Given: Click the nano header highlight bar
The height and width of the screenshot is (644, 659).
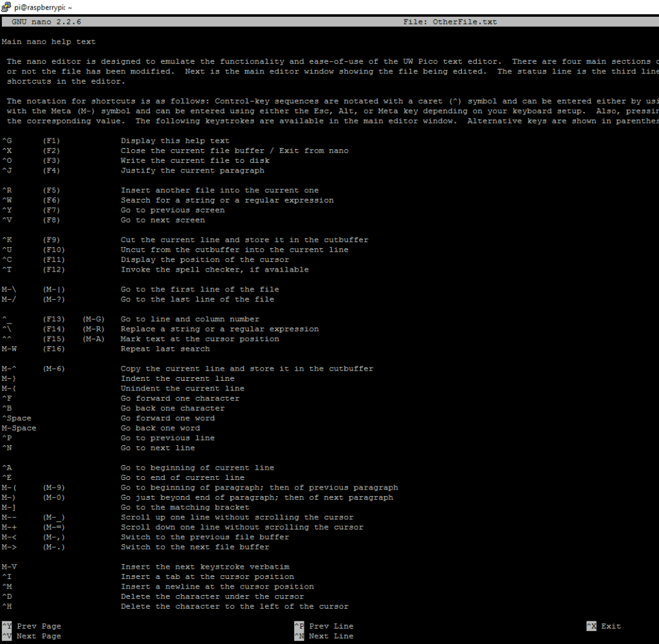Looking at the screenshot, I should coord(257,21).
